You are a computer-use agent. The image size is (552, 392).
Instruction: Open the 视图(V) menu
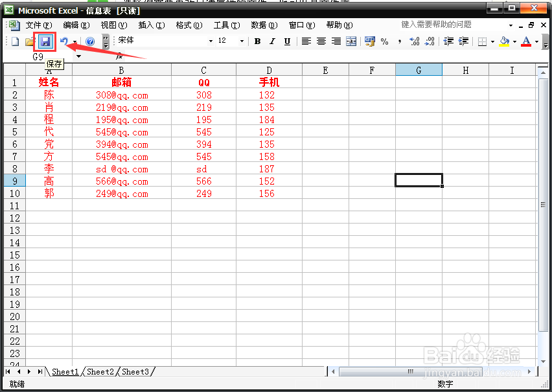(x=114, y=25)
